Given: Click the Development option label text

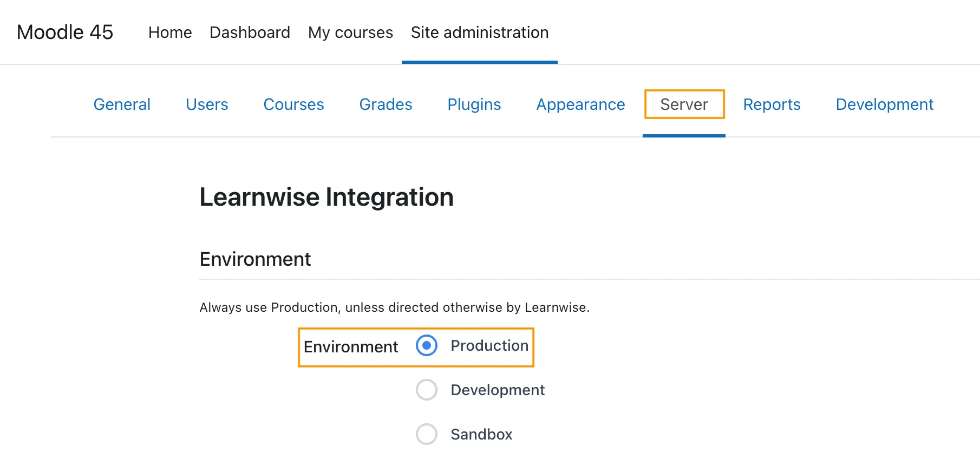Looking at the screenshot, I should [x=498, y=390].
